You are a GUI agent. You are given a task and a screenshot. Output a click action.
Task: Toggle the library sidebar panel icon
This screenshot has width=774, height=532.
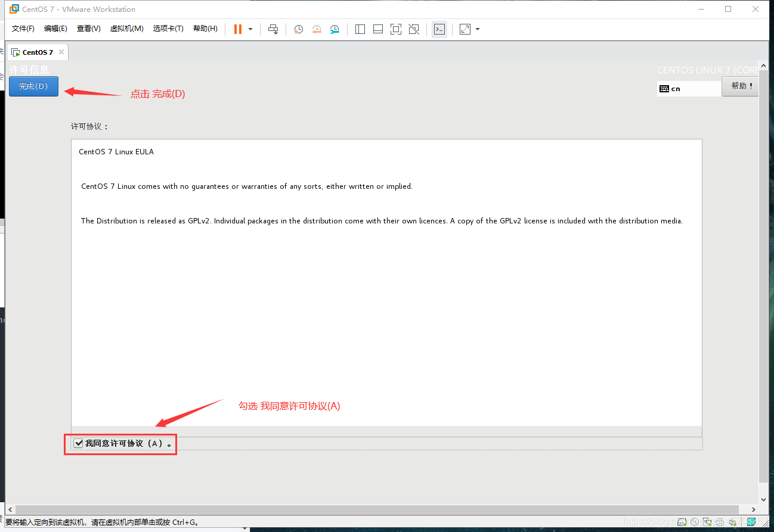click(360, 29)
